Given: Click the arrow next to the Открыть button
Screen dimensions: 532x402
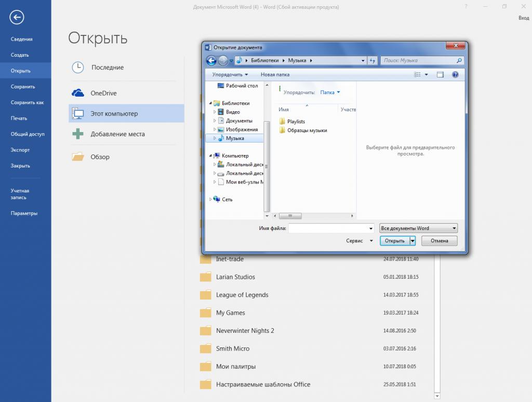Looking at the screenshot, I should tap(413, 241).
